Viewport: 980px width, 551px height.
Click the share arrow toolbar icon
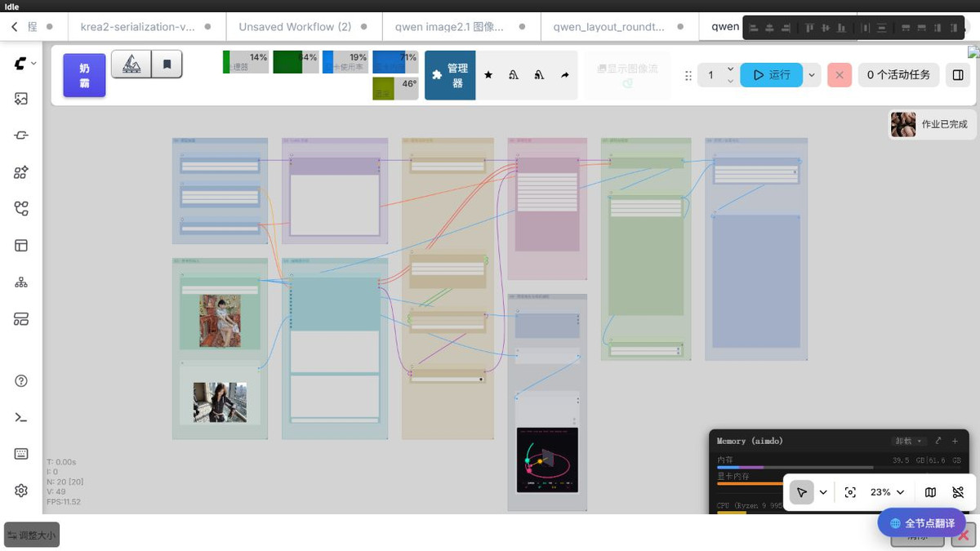coord(564,75)
